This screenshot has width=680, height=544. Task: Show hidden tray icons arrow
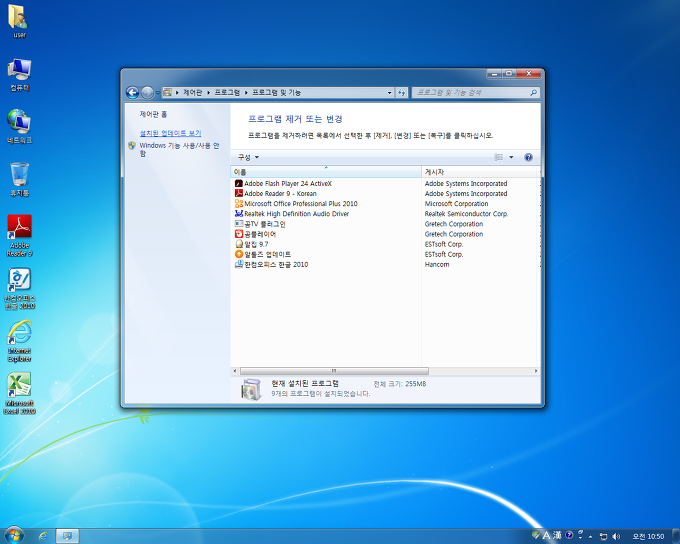tap(590, 537)
